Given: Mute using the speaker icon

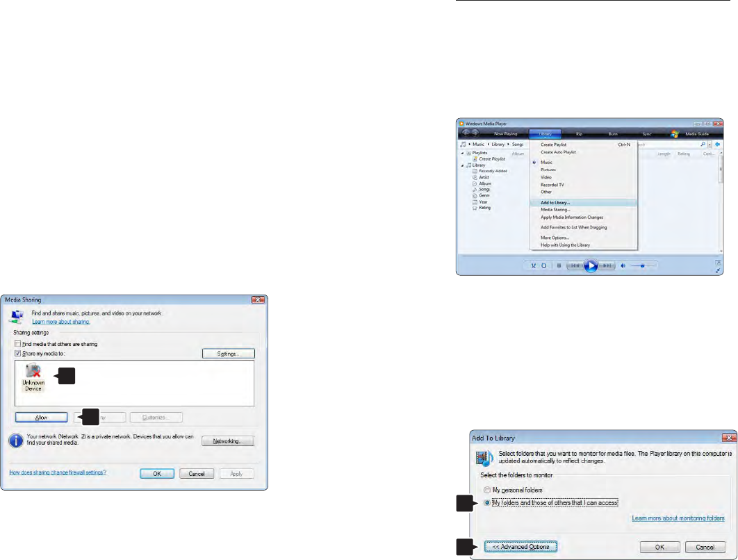Looking at the screenshot, I should [x=623, y=266].
